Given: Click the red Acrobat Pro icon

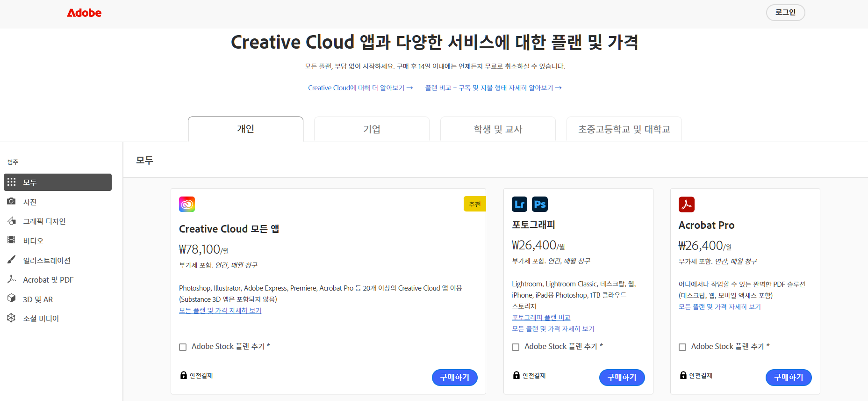Looking at the screenshot, I should (x=687, y=204).
